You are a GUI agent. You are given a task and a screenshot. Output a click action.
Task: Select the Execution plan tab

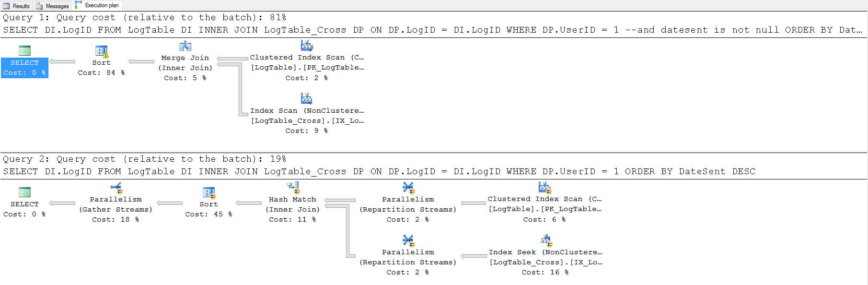(96, 5)
